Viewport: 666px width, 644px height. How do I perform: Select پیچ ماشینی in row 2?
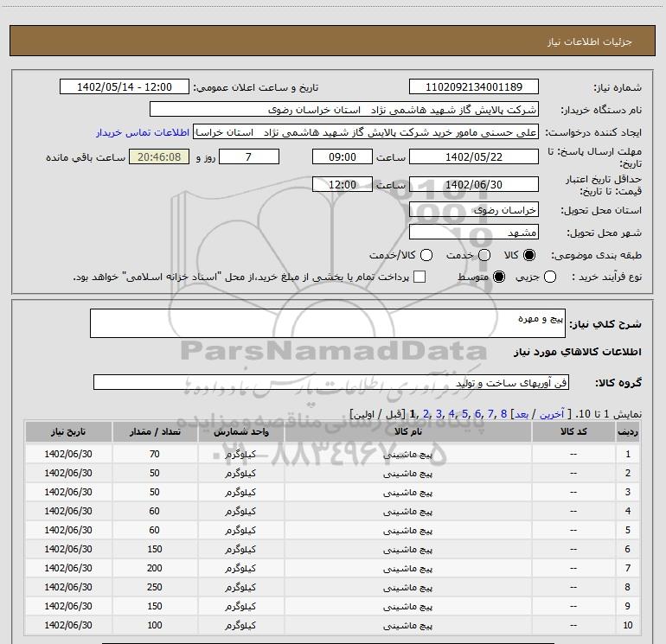tap(407, 474)
